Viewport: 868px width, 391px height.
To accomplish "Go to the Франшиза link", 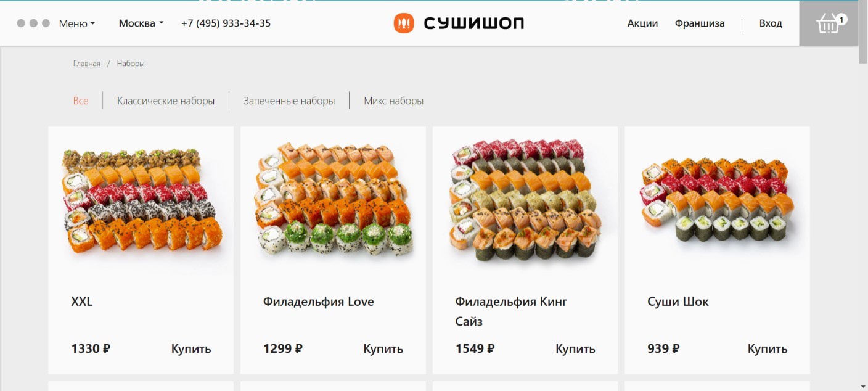I will tap(700, 23).
